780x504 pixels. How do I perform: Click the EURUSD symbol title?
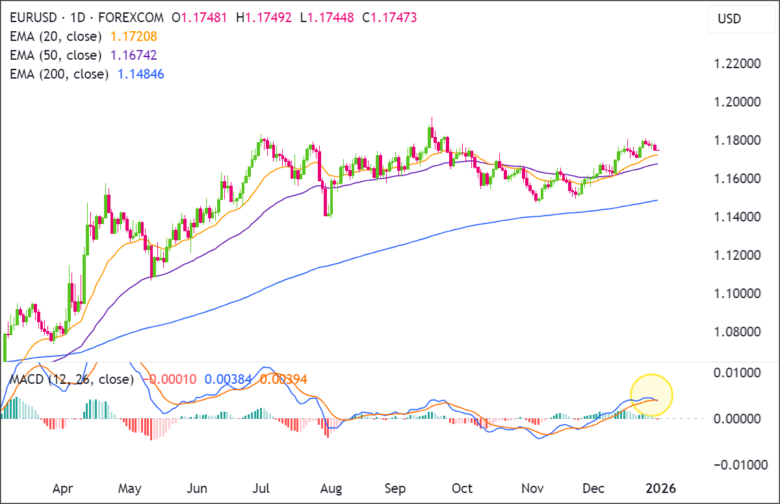tap(33, 18)
